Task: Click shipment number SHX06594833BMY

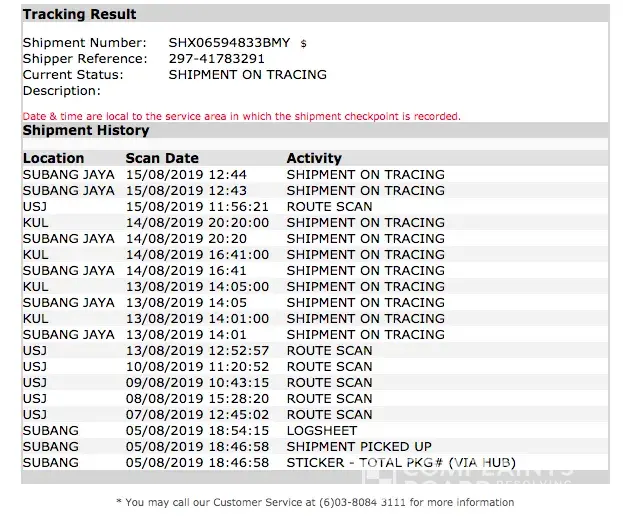Action: pos(229,43)
